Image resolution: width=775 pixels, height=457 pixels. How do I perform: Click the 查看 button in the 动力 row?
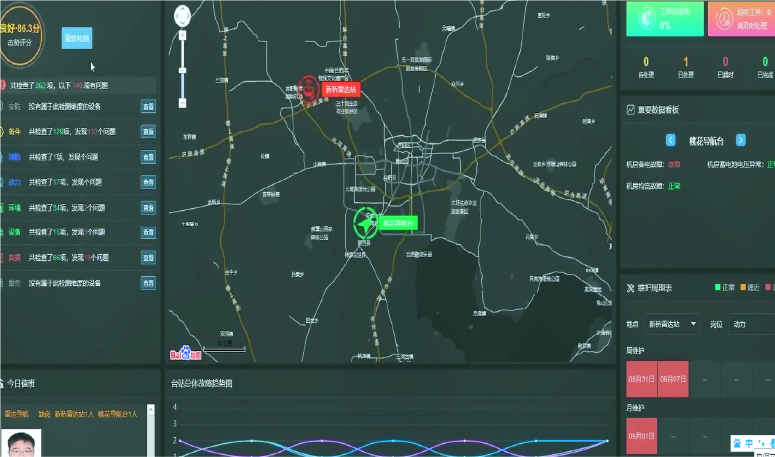point(148,182)
